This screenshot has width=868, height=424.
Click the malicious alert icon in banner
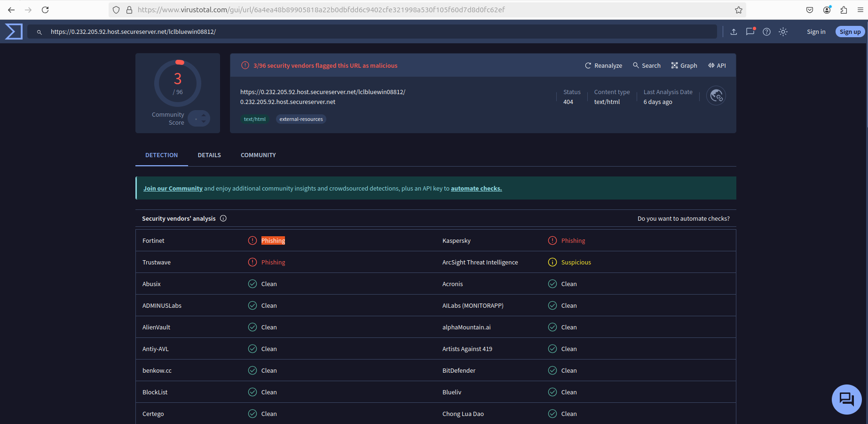[245, 65]
